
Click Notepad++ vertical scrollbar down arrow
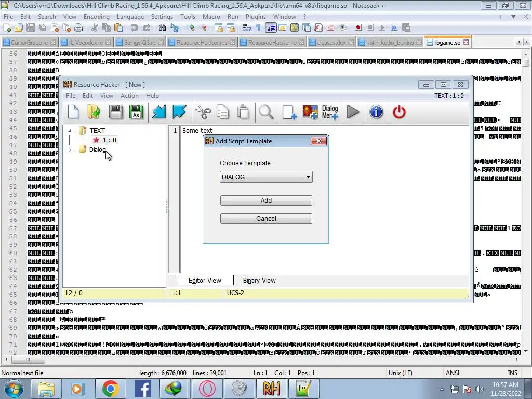coord(526,351)
